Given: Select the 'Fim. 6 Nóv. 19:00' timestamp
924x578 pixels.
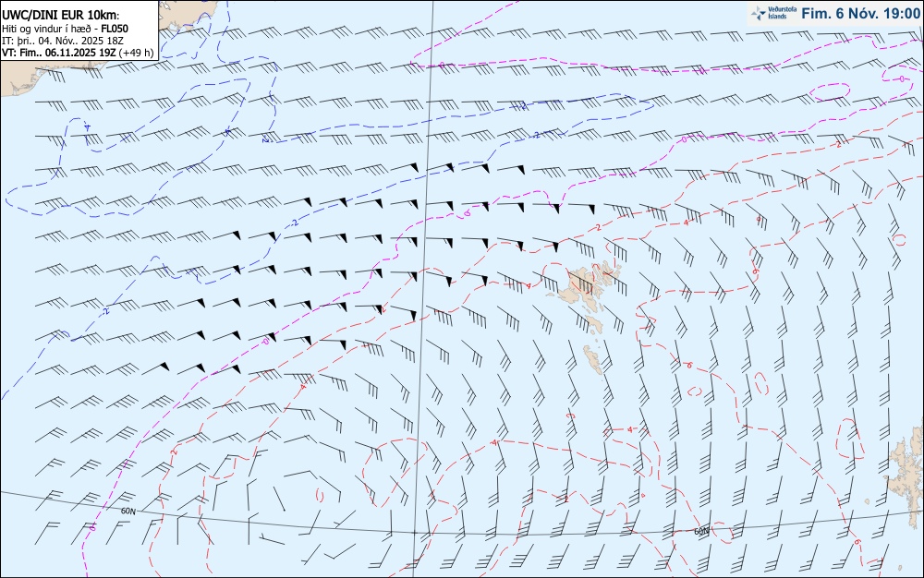Looking at the screenshot, I should point(861,14).
